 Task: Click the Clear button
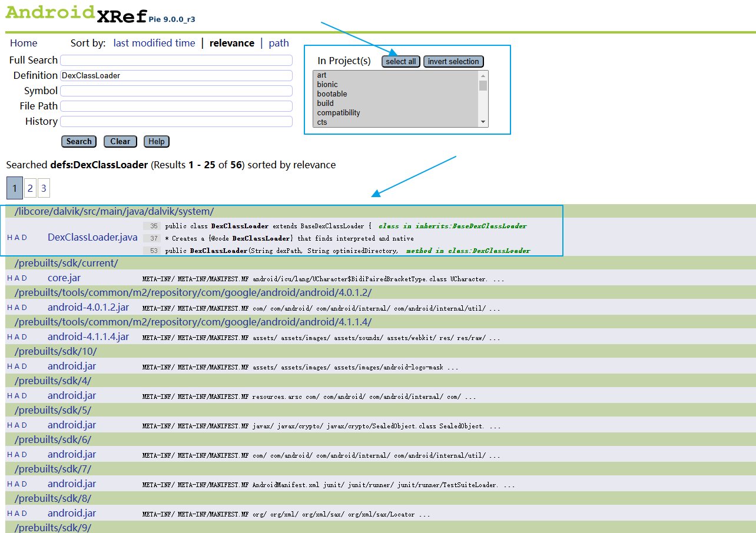pos(120,141)
